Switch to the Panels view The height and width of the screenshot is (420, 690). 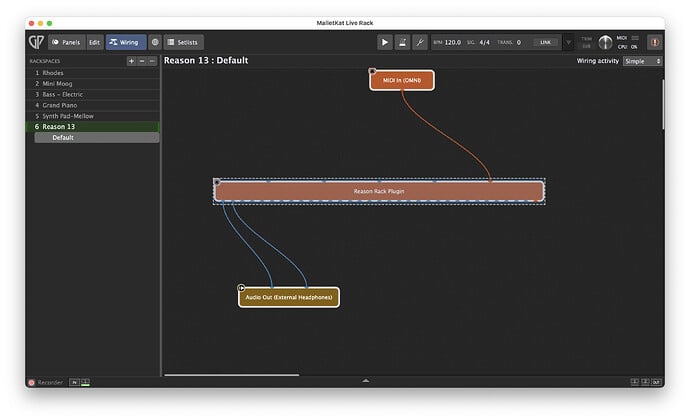point(66,42)
